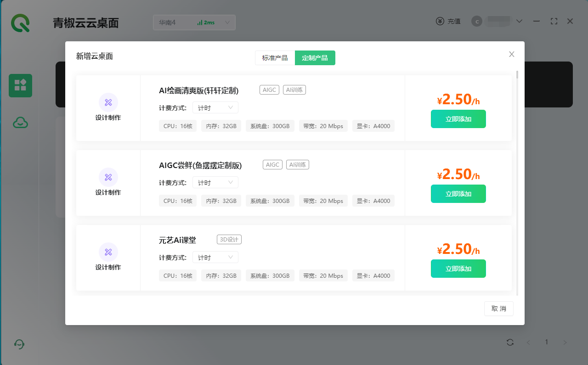
Task: Click the 青椒云 logo icon
Action: (x=21, y=22)
